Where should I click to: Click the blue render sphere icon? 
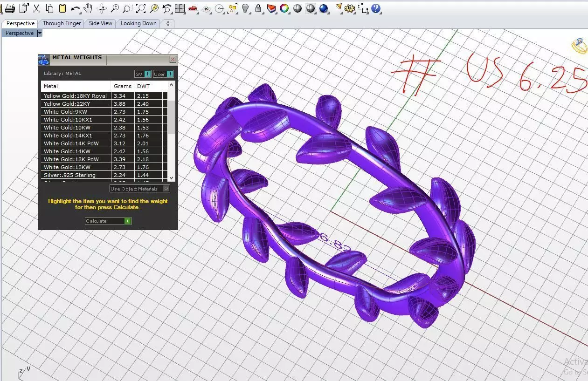323,8
